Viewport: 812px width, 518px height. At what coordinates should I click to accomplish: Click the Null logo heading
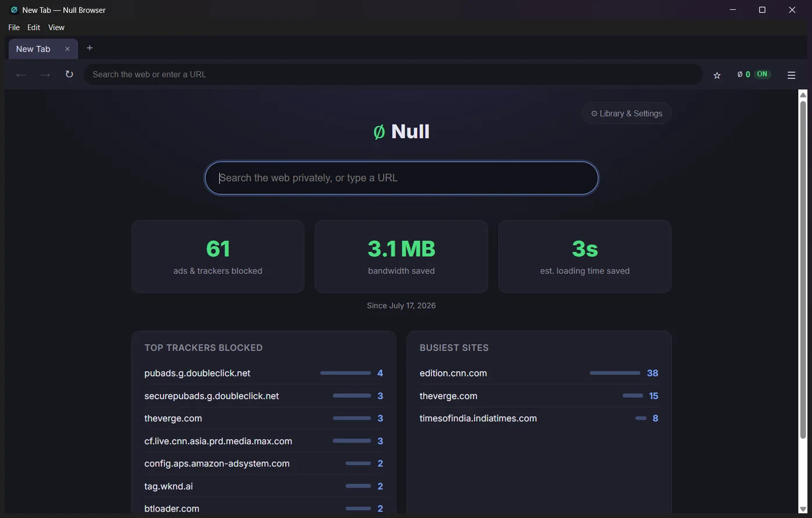pyautogui.click(x=401, y=132)
